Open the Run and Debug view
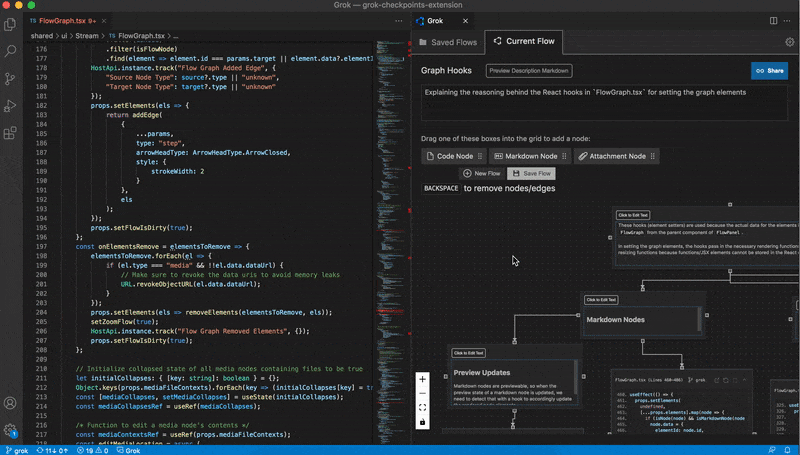 (10, 106)
